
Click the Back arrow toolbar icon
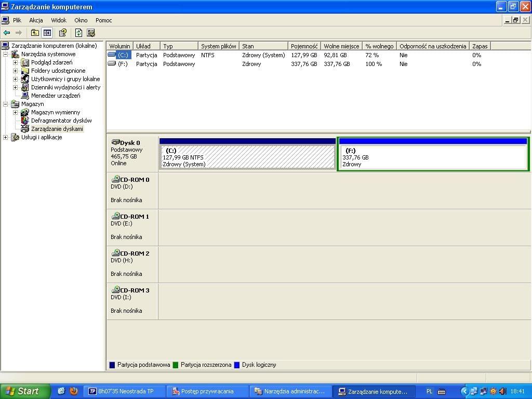click(7, 33)
